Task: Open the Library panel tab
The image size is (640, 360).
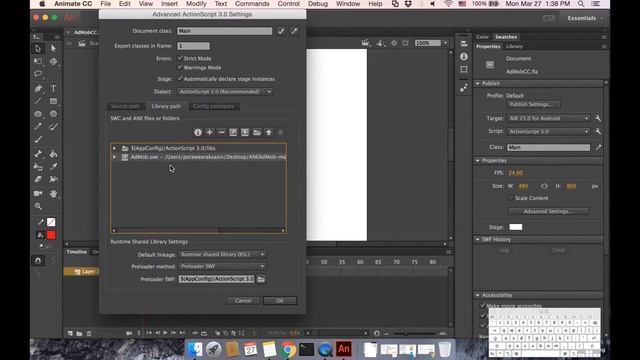Action: 514,47
